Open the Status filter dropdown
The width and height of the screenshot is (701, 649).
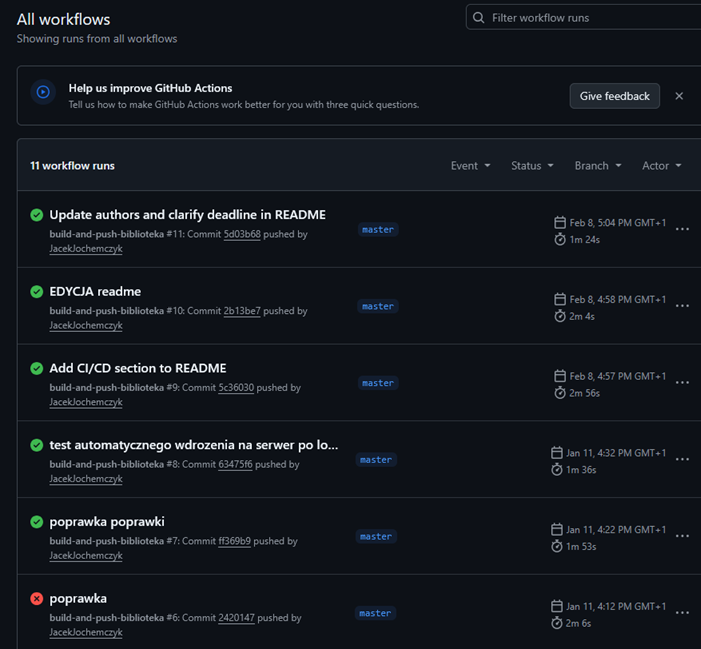[x=531, y=166]
